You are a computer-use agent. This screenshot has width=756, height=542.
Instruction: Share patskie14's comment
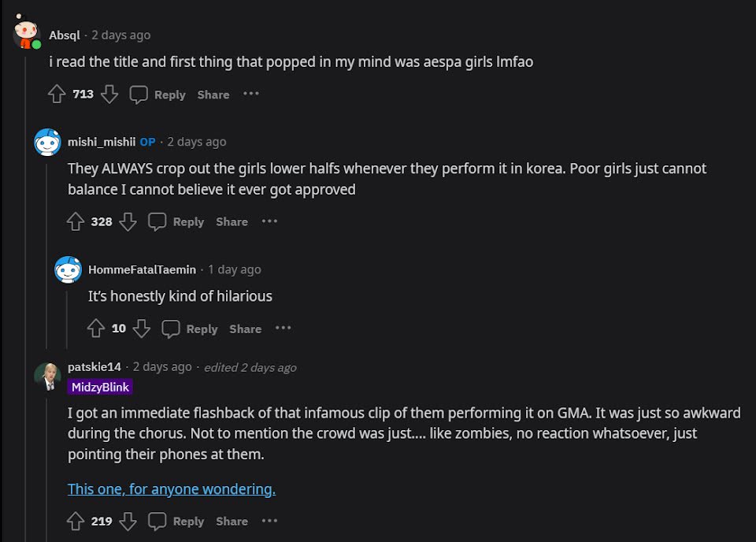[x=232, y=522]
